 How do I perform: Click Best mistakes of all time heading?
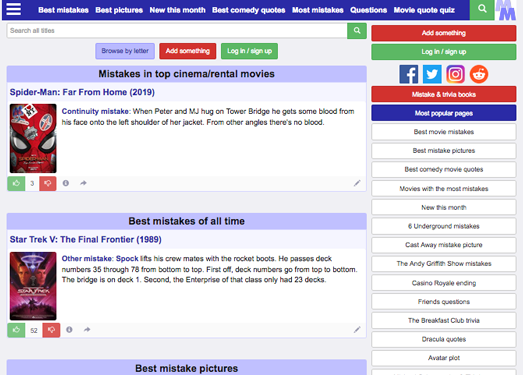tap(186, 221)
